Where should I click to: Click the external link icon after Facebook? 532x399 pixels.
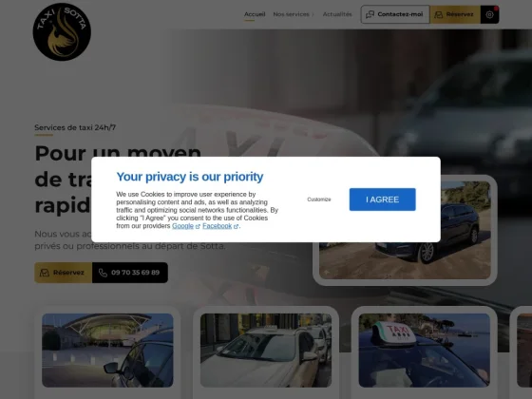(x=236, y=227)
